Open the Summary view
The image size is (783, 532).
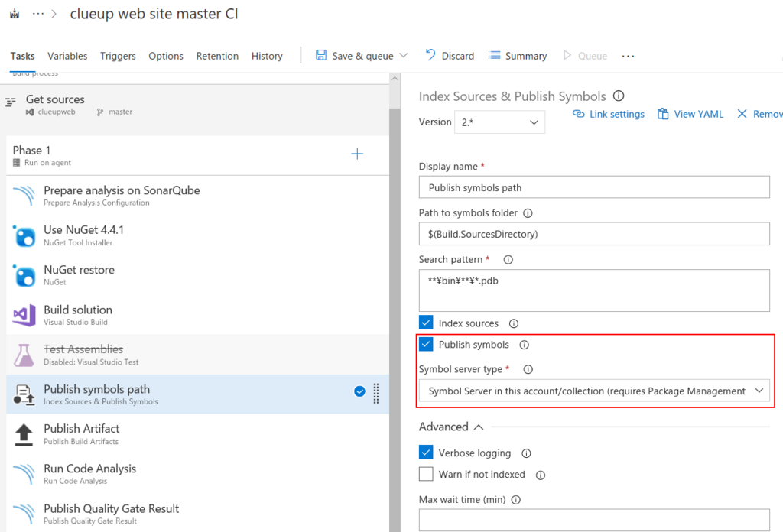518,55
